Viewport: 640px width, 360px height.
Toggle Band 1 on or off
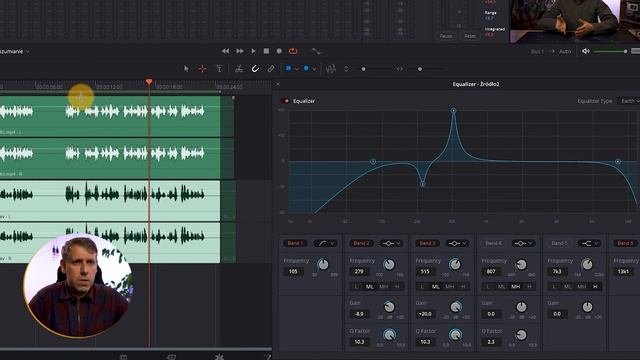295,243
